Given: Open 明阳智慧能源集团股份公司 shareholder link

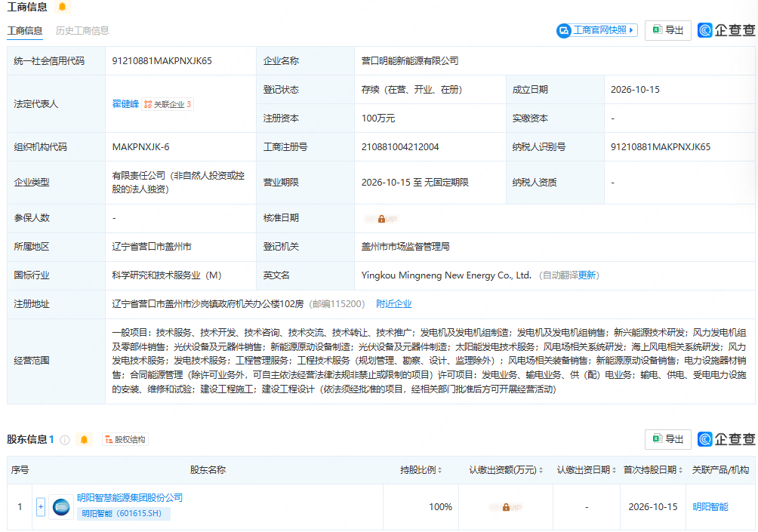Looking at the screenshot, I should [130, 498].
